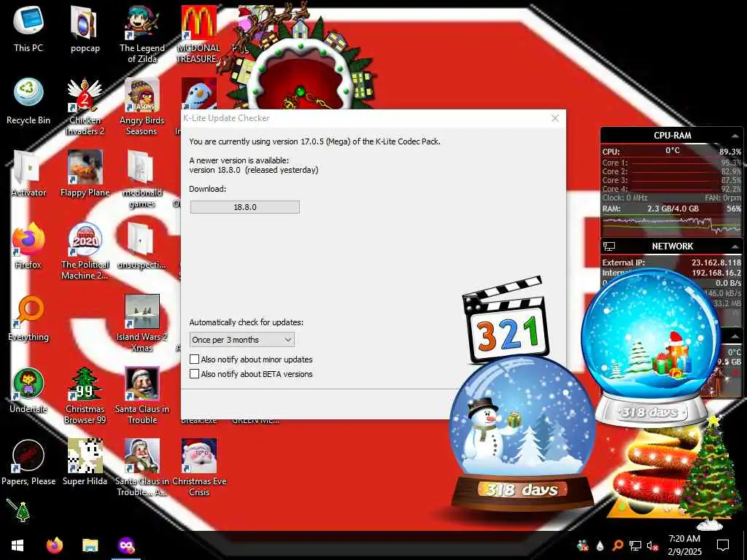This screenshot has width=747, height=560.
Task: Open the This PC desktop icon
Action: [x=28, y=28]
